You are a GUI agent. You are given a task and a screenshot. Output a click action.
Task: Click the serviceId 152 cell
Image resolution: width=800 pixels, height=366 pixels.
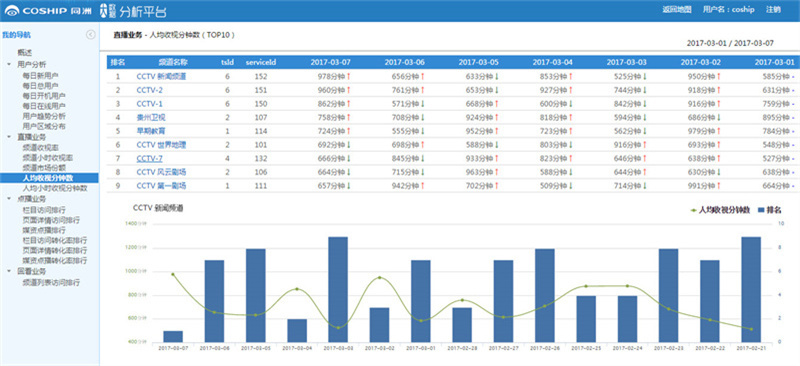[261, 77]
